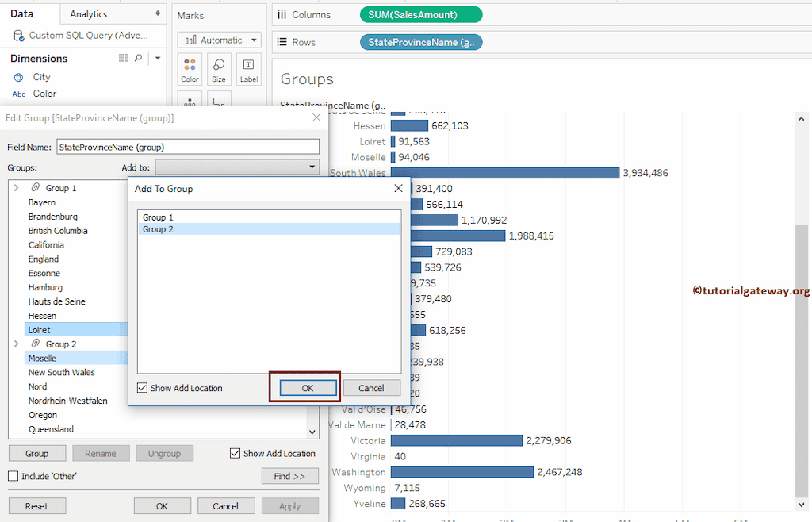Expand the Group 2 tree item
The image size is (812, 522).
click(x=16, y=344)
